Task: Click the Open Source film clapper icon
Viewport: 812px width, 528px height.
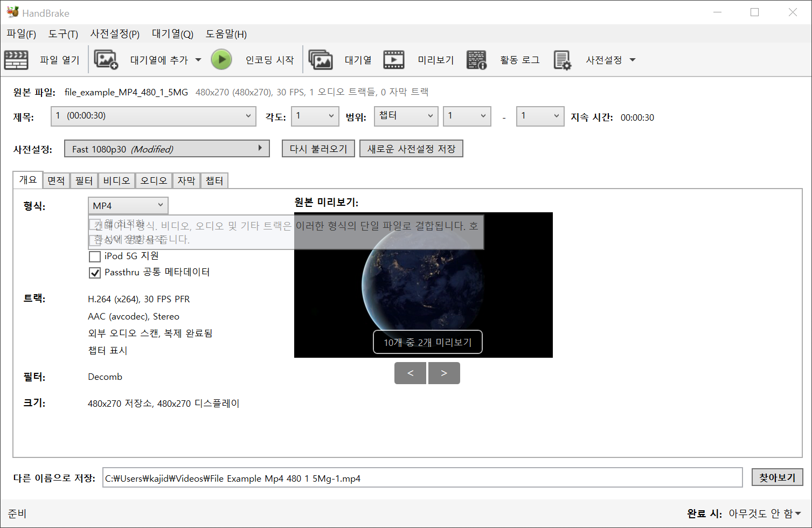Action: coord(16,60)
